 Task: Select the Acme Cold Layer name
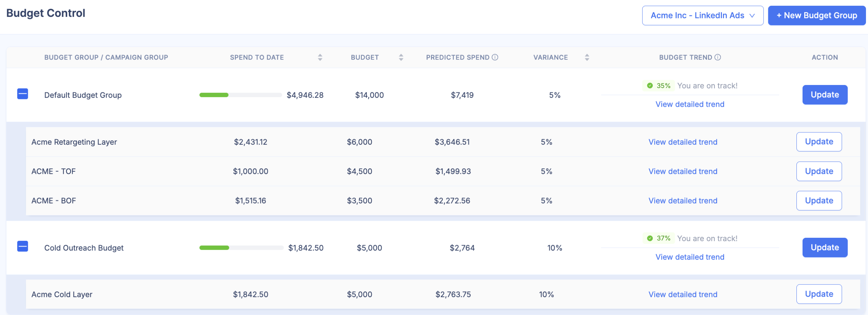tap(62, 295)
